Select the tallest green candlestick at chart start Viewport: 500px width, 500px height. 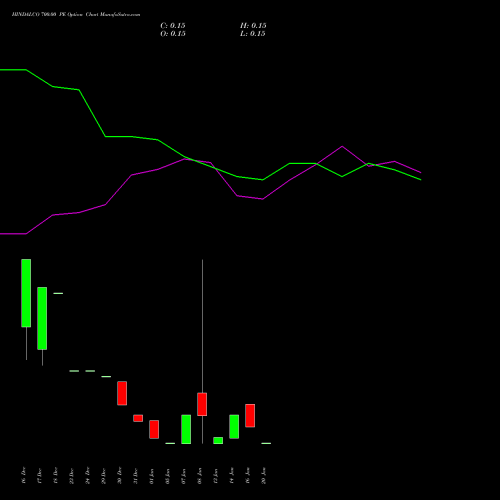(26, 293)
